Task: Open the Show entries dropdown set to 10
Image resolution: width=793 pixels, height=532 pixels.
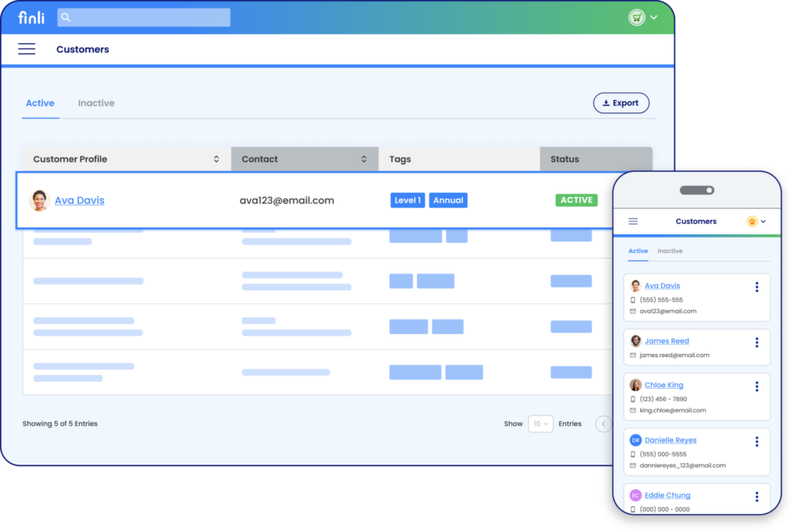Action: coord(541,424)
